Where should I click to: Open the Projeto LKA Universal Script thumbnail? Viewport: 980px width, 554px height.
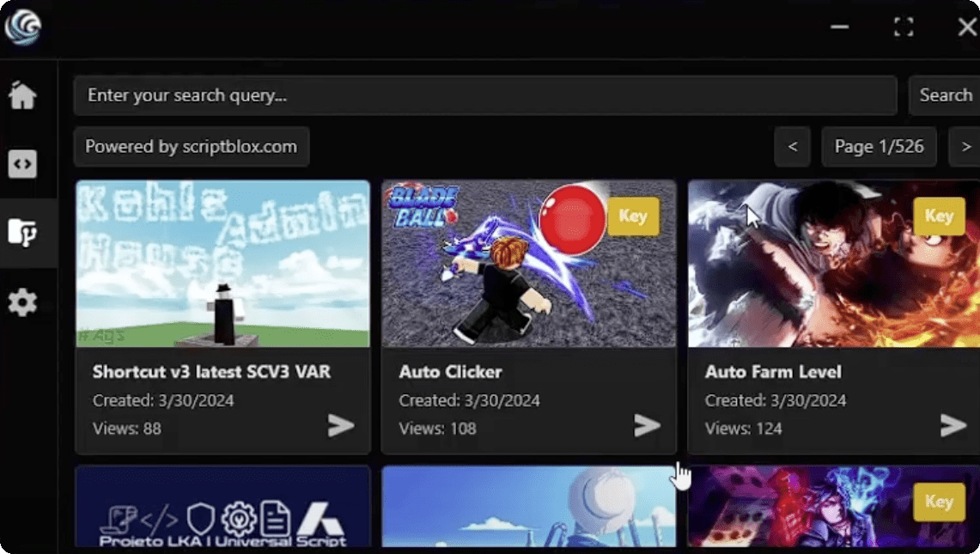tap(222, 507)
